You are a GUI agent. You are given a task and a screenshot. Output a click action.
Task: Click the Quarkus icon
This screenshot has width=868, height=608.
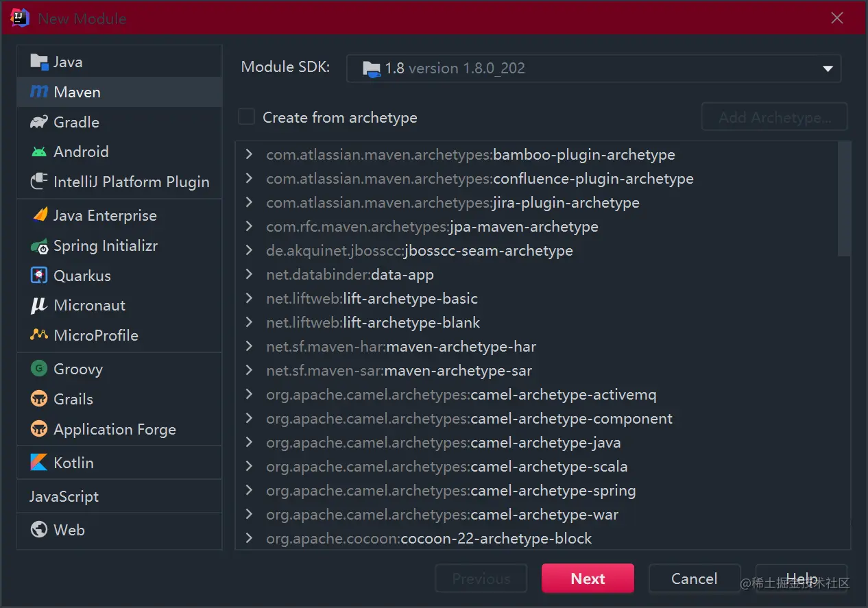point(39,276)
